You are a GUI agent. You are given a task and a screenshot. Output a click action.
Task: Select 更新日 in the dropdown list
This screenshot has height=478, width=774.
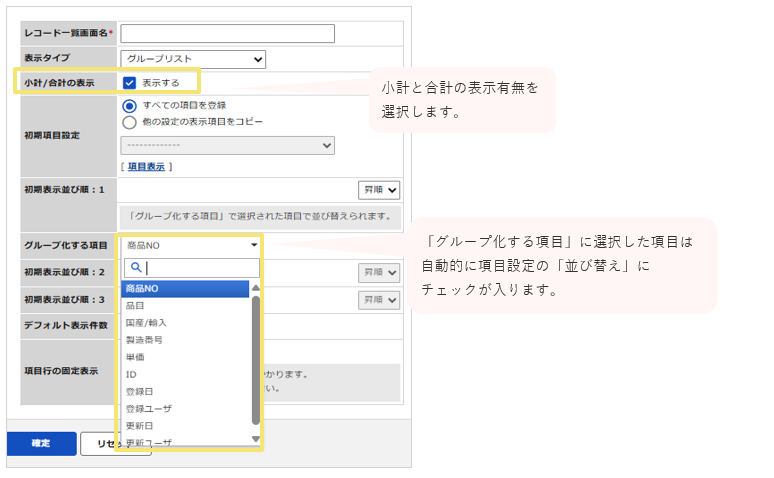[x=185, y=426]
